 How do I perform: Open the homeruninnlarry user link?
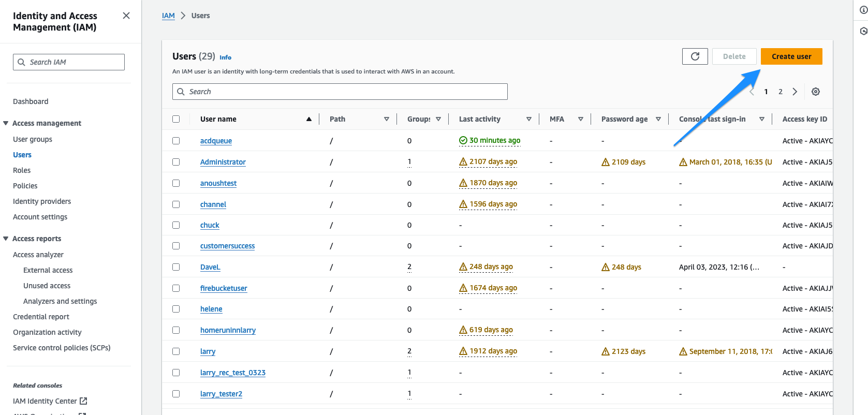(228, 330)
